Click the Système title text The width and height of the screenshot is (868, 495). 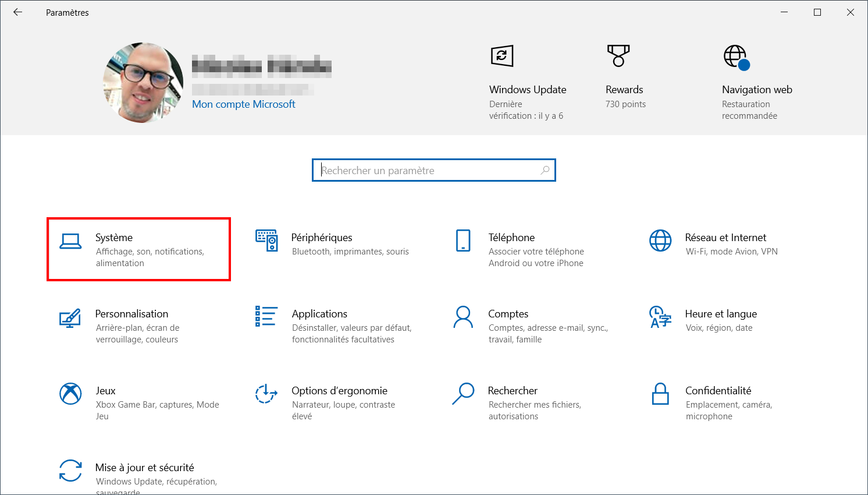point(114,238)
